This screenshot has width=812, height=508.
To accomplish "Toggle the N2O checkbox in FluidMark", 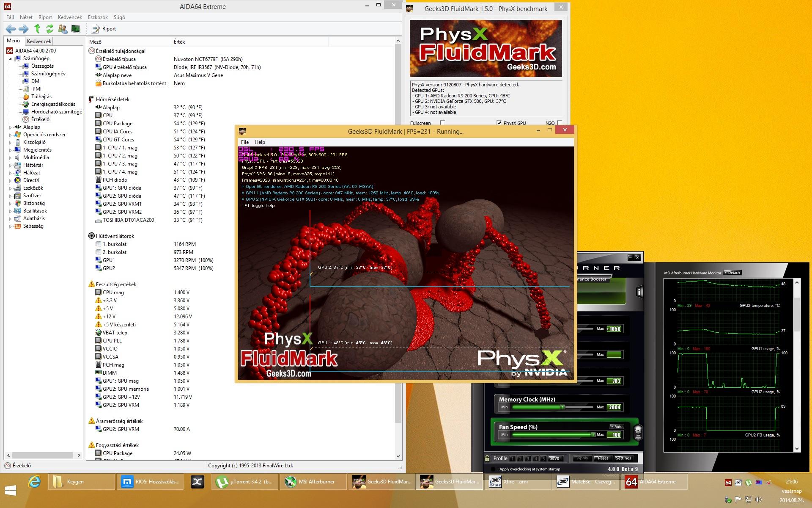I will point(560,123).
